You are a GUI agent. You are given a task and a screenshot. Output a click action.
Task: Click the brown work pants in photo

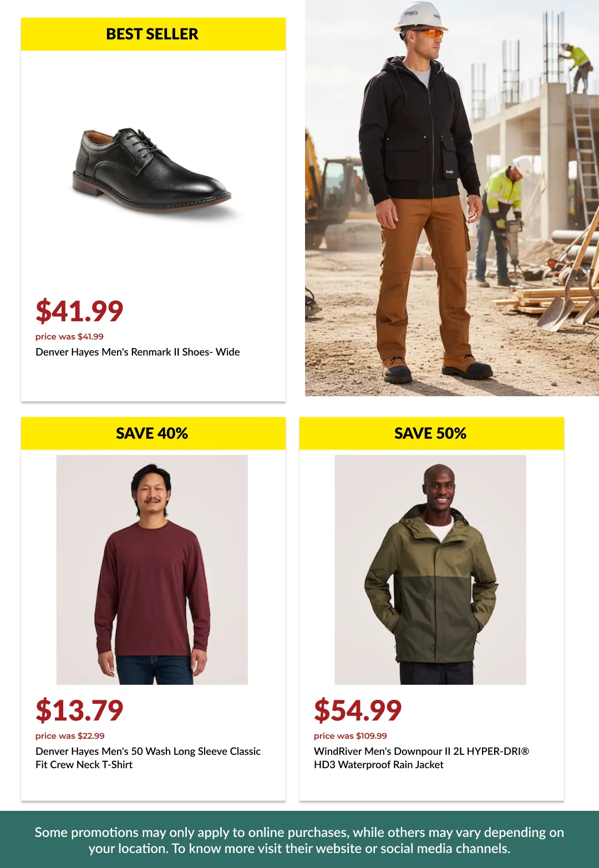pos(424,277)
